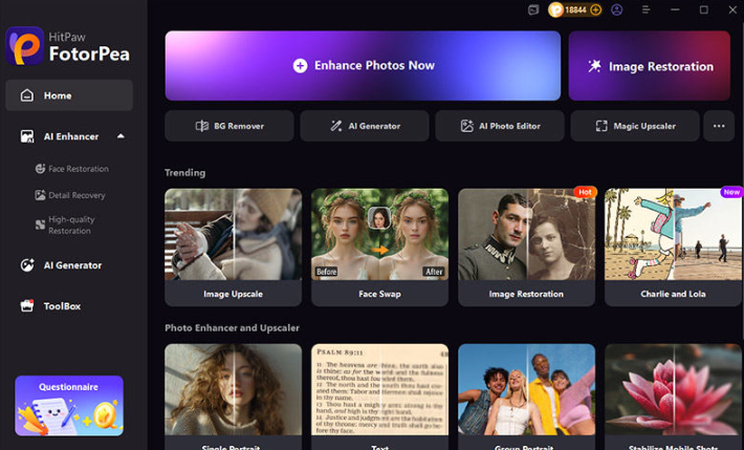Select Home in the sidebar

point(69,95)
